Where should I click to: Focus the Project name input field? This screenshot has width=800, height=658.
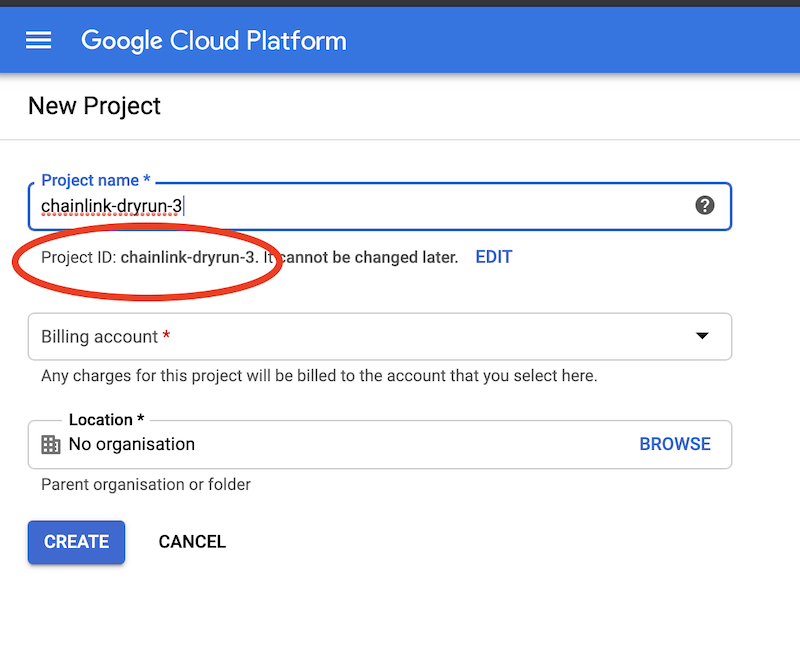pyautogui.click(x=380, y=206)
